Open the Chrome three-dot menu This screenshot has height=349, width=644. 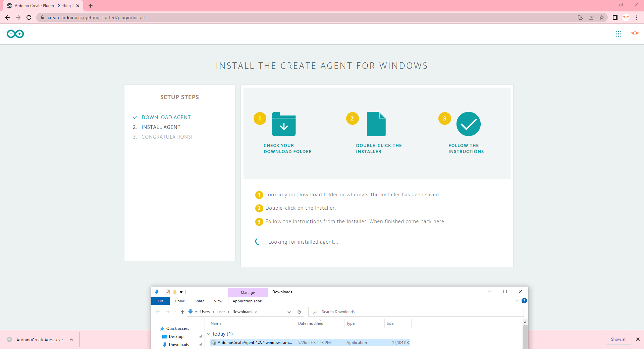click(x=637, y=17)
